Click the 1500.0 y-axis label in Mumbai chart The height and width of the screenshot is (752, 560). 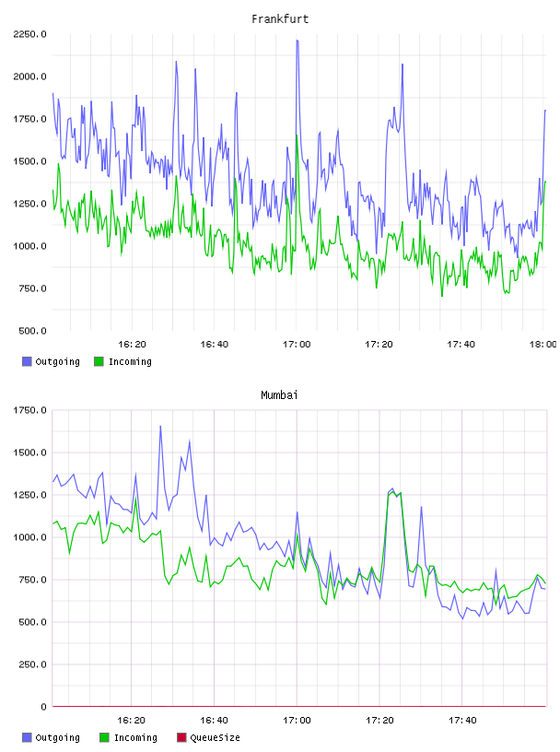pyautogui.click(x=29, y=452)
